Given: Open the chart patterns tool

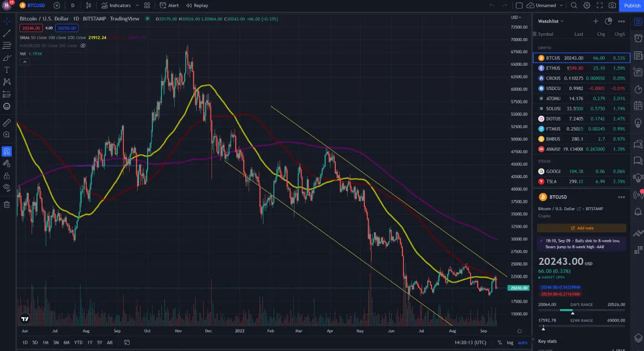Looking at the screenshot, I should 7,82.
